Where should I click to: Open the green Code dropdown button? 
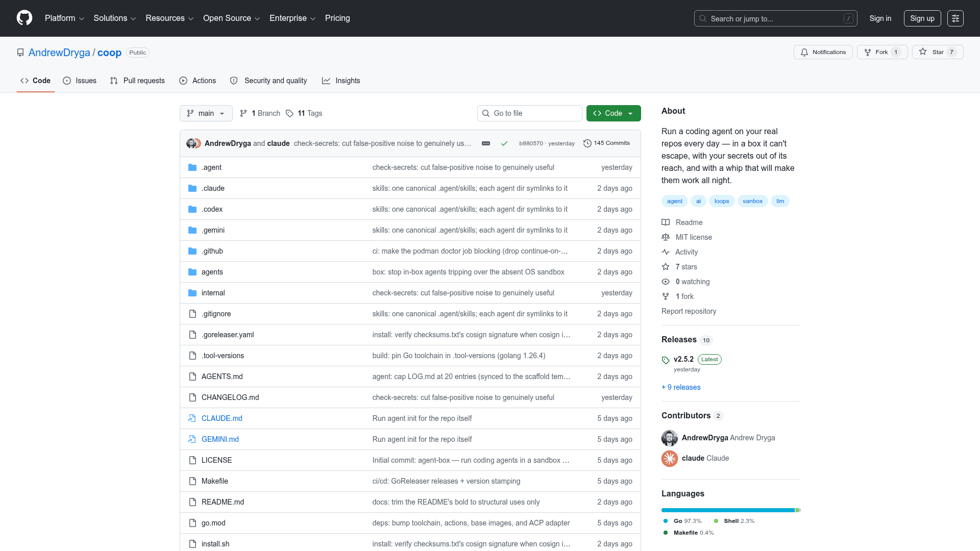614,113
